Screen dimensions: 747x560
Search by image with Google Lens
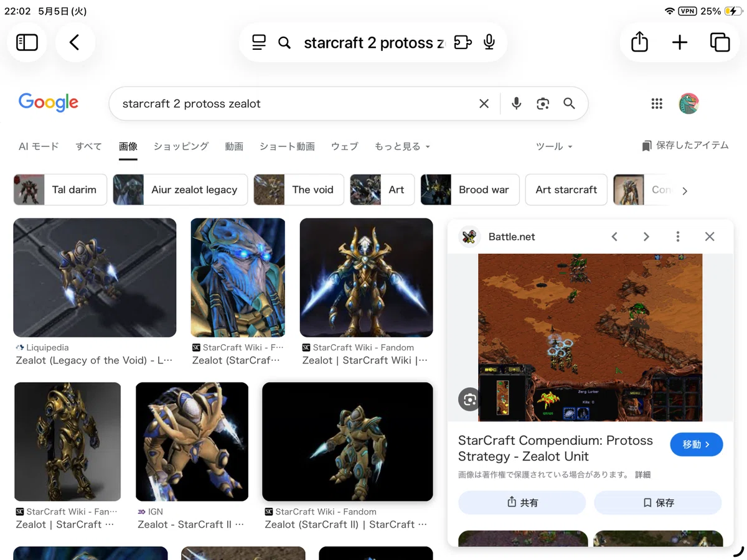point(543,104)
